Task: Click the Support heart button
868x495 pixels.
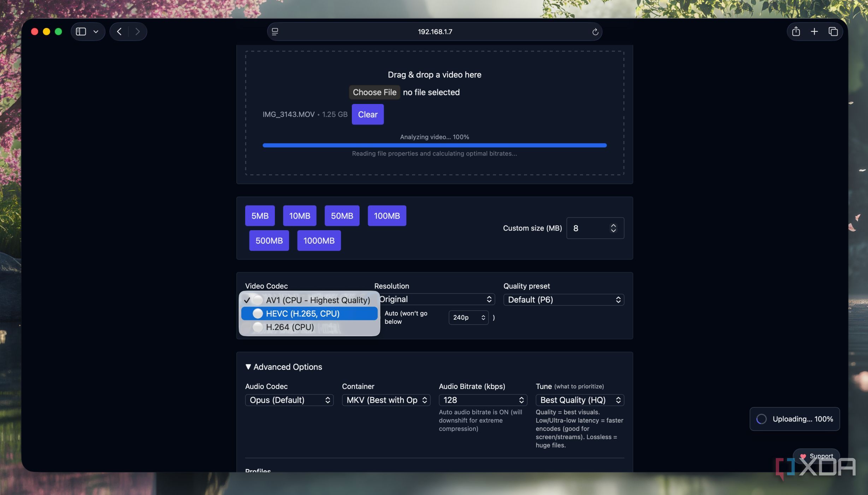Action: click(816, 456)
